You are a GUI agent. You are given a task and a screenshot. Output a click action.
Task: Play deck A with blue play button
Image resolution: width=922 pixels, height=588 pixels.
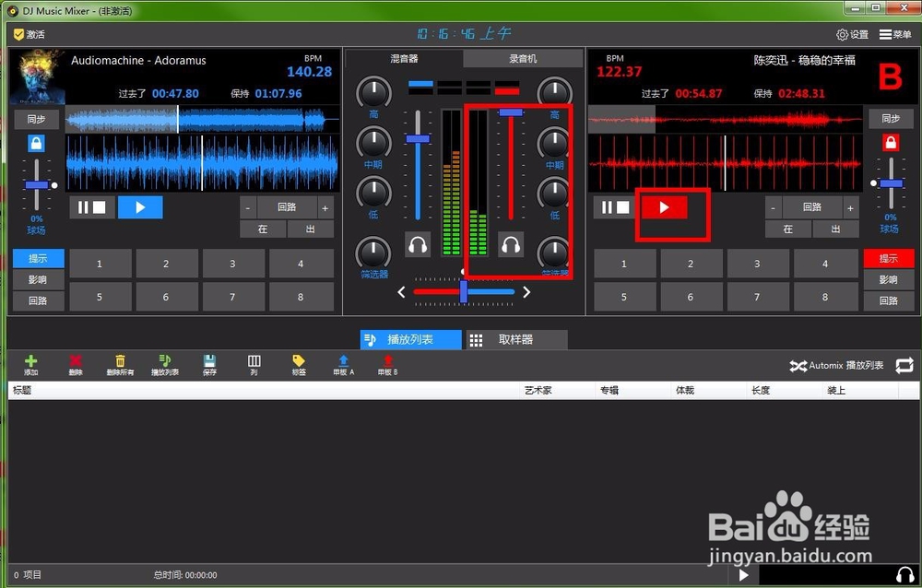tap(140, 207)
